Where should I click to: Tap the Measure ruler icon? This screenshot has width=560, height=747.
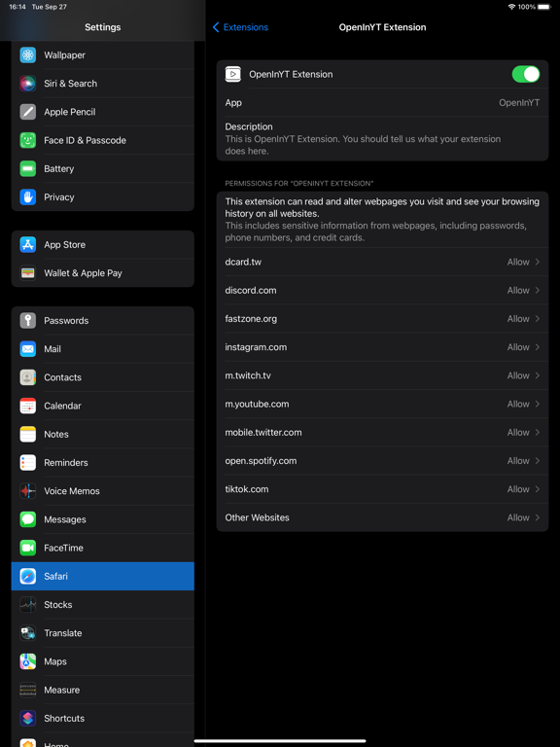[x=27, y=690]
